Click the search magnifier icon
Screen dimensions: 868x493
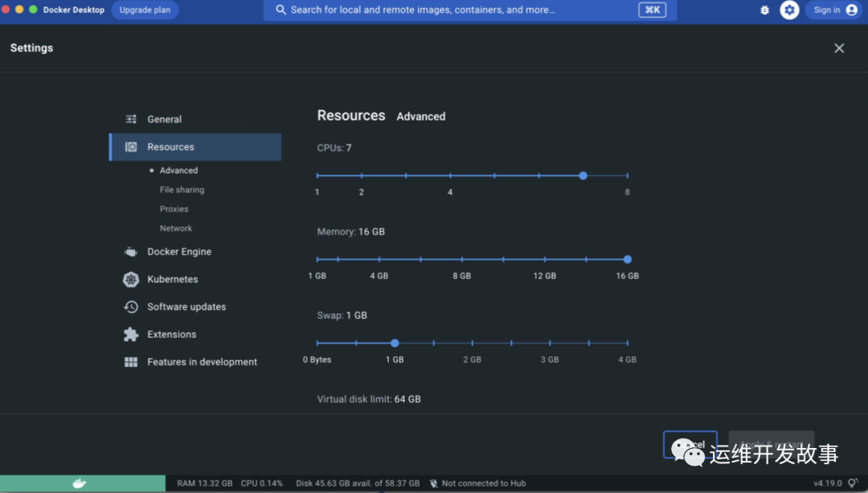click(280, 10)
